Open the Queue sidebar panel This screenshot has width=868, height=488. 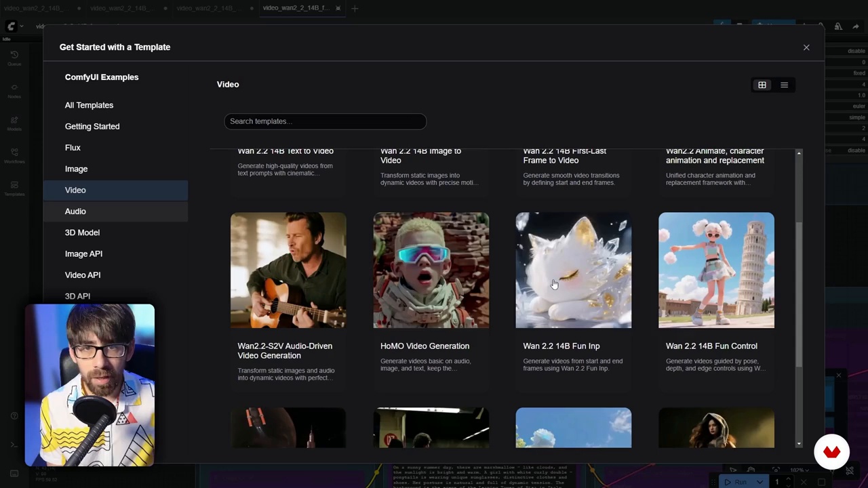pyautogui.click(x=14, y=58)
